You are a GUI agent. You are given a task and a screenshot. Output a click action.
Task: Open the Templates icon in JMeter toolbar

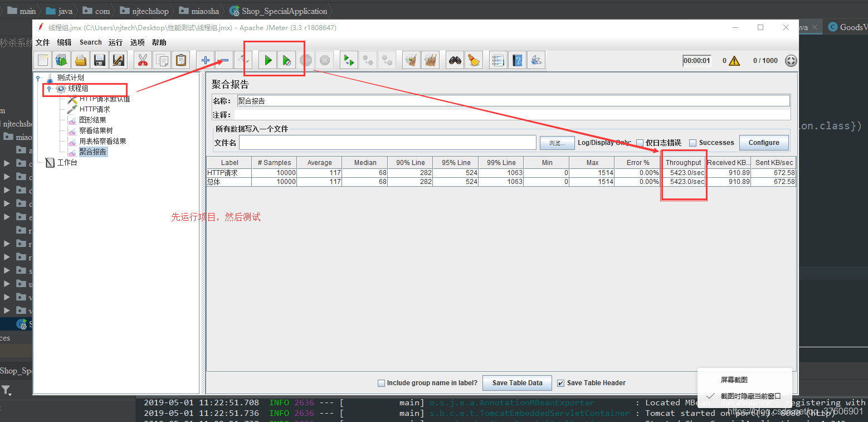(x=61, y=60)
